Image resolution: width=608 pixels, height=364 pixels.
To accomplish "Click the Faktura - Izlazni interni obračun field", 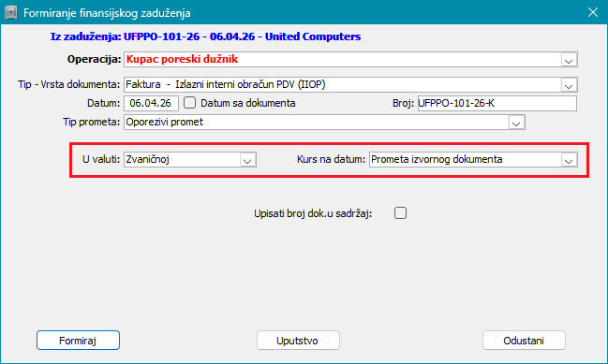I will pos(350,85).
